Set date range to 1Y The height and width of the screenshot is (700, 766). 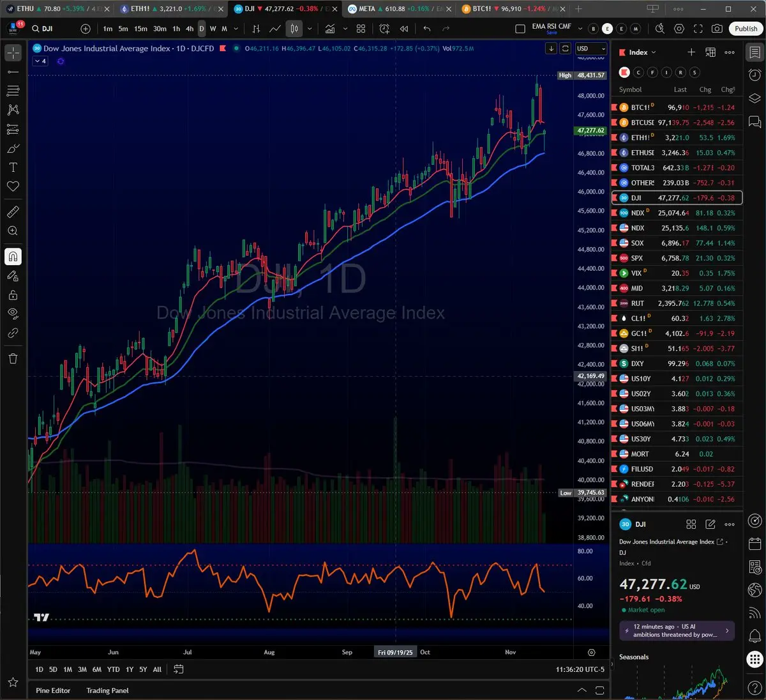pos(130,669)
